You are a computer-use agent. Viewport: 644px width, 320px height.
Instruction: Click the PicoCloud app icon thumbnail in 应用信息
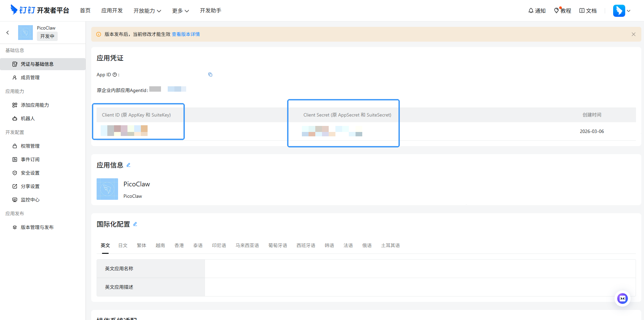107,189
